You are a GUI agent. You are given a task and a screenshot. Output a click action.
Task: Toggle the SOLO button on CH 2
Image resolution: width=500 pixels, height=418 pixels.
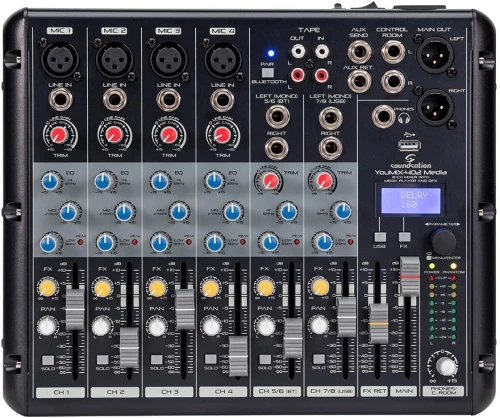[102, 360]
